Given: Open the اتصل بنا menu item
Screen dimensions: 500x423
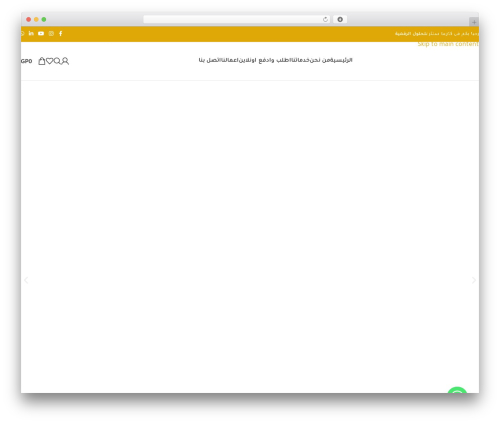Looking at the screenshot, I should pos(209,60).
